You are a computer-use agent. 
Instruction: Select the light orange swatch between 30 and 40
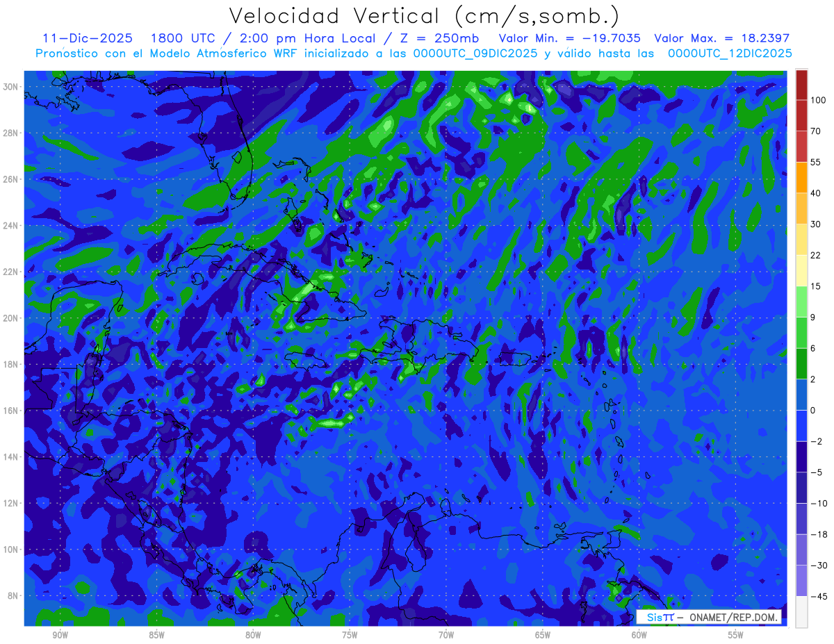point(801,208)
